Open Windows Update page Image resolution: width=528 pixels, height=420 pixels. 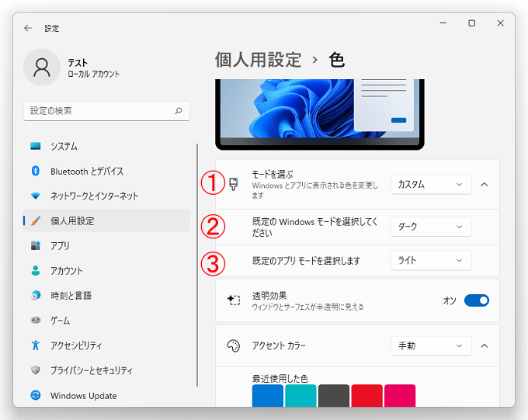(106, 395)
